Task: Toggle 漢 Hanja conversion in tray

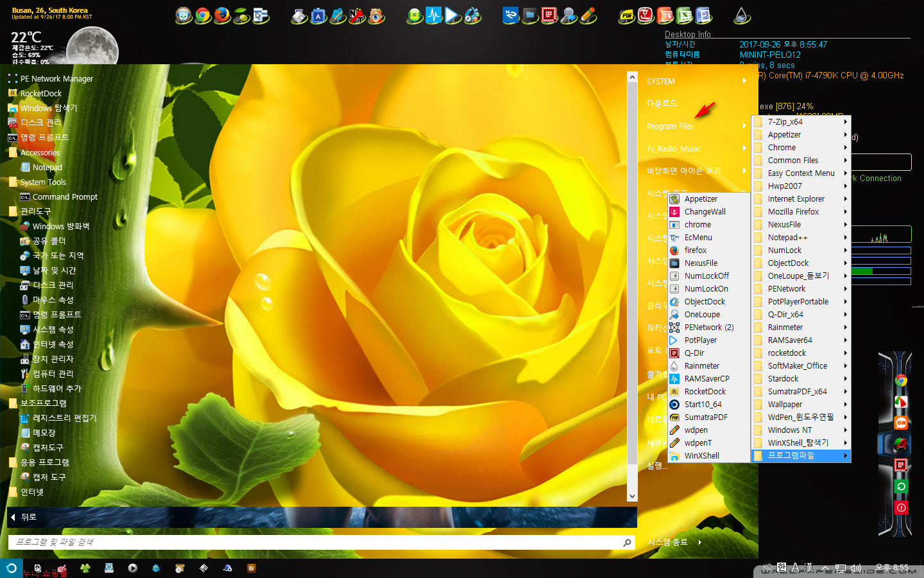Action: (809, 568)
